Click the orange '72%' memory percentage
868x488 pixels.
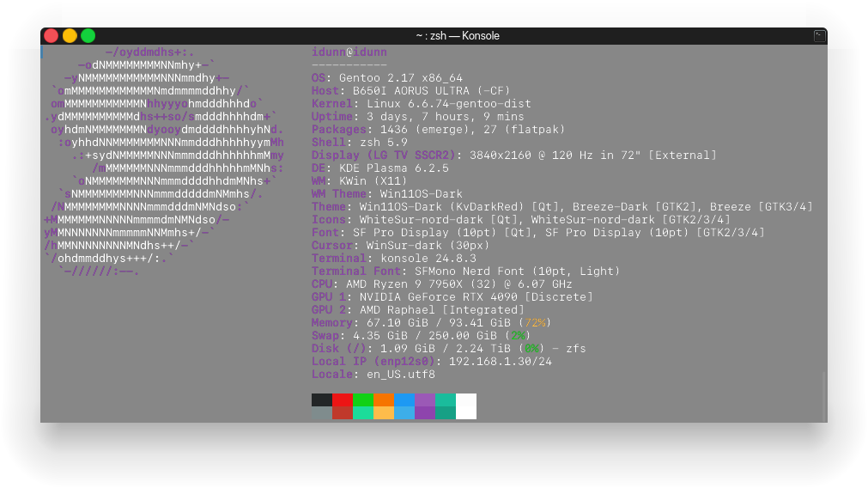pyautogui.click(x=535, y=322)
